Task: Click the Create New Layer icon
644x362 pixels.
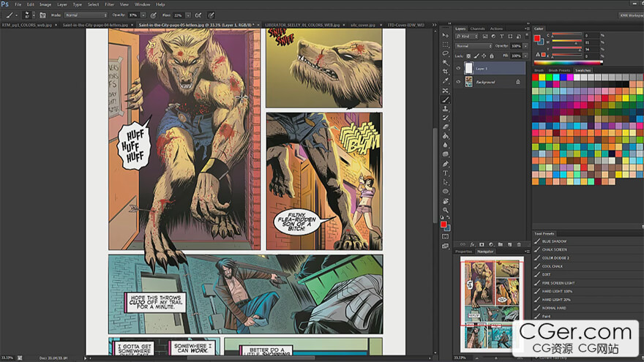Action: pos(509,244)
